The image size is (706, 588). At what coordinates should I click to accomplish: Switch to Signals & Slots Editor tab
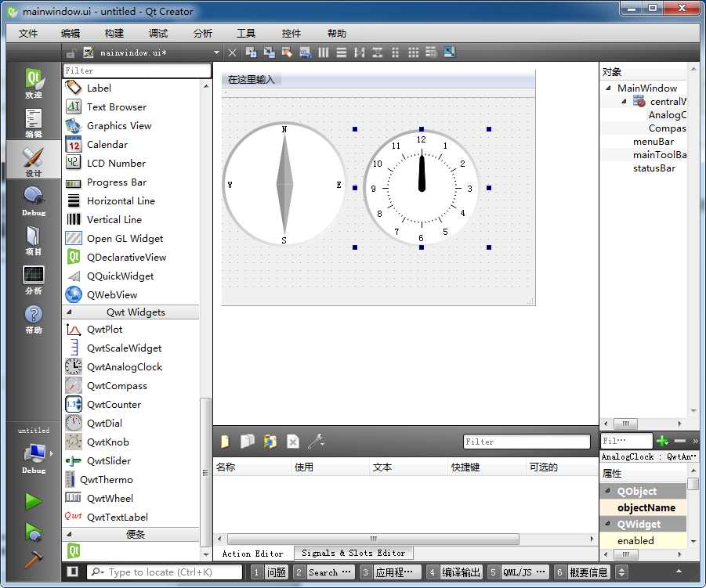[353, 553]
